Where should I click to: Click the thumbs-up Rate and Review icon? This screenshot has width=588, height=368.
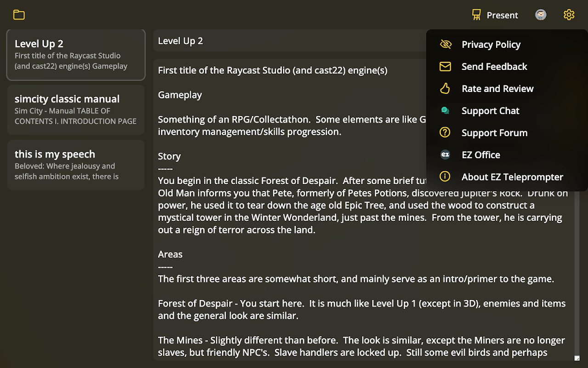[x=445, y=89]
